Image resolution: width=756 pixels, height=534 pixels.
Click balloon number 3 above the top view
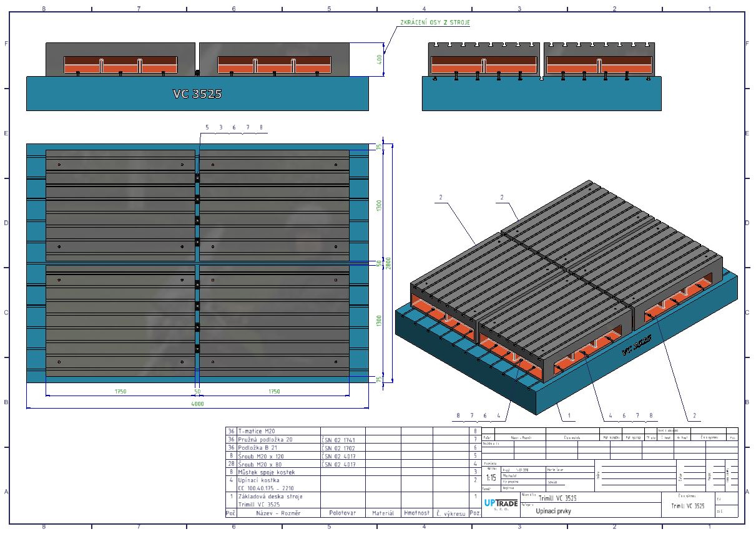(220, 127)
